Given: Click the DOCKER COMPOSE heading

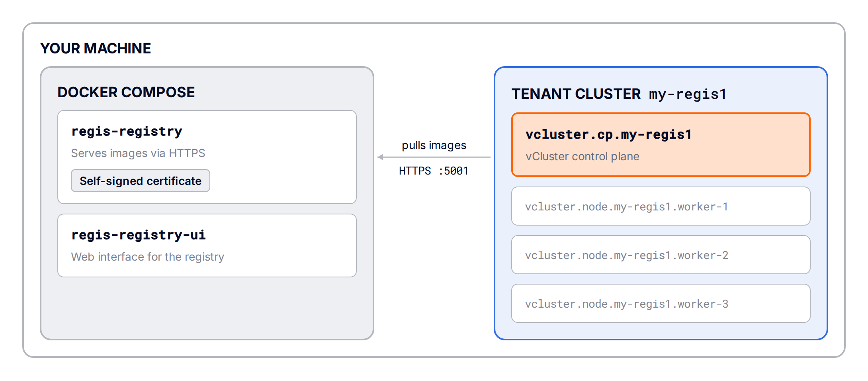Looking at the screenshot, I should coord(126,92).
